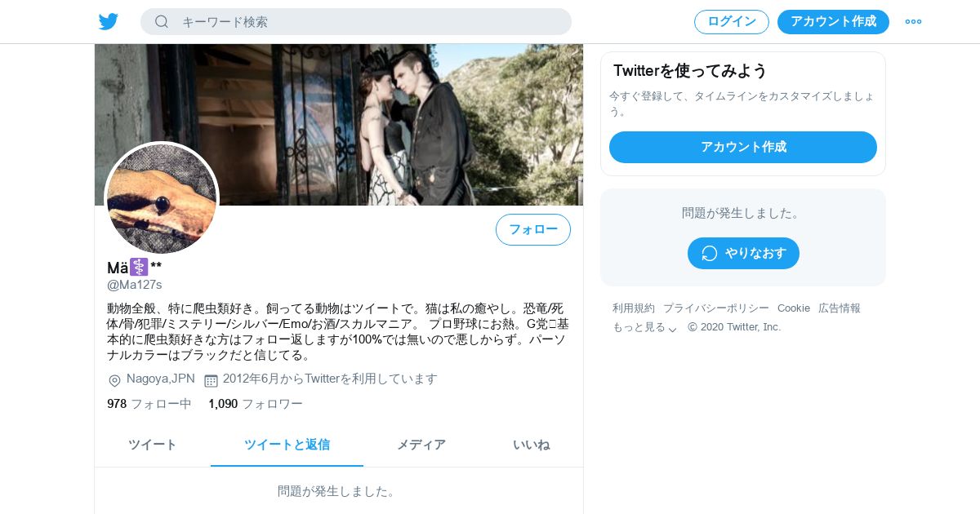Open the snake profile avatar photo

click(162, 199)
